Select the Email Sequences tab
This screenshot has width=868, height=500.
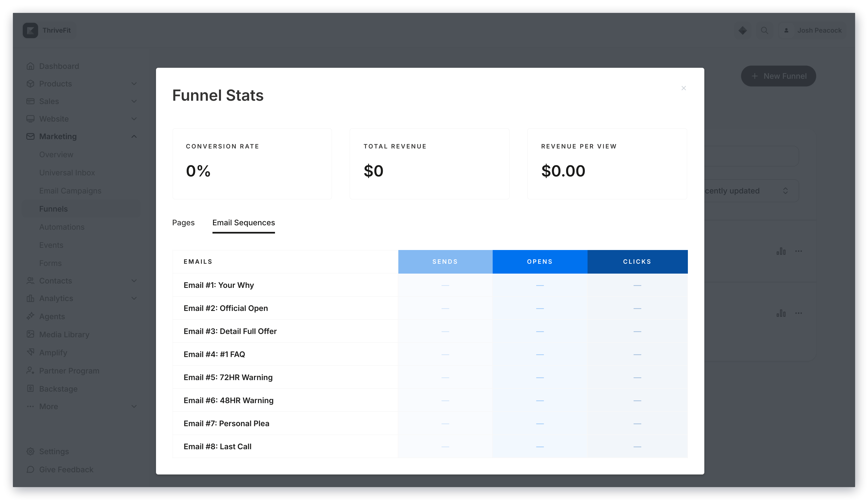click(243, 223)
